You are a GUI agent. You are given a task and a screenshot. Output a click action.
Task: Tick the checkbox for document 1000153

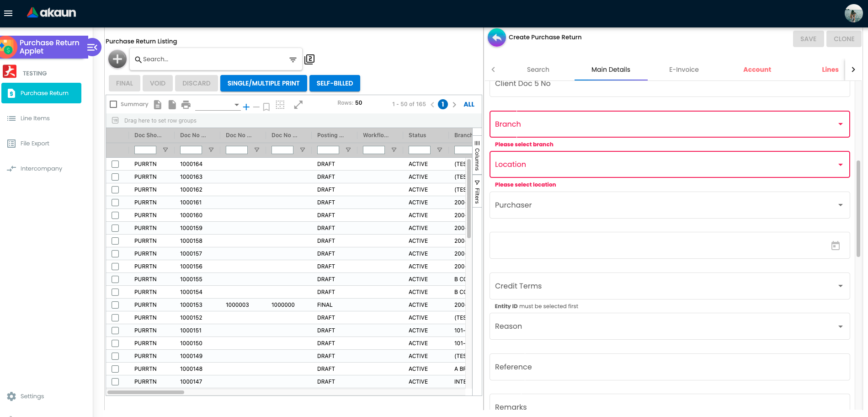pyautogui.click(x=115, y=305)
